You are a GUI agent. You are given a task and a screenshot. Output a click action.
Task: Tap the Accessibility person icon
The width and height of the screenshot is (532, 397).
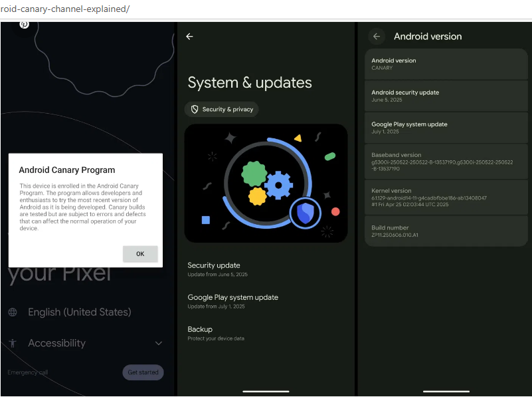click(x=13, y=343)
